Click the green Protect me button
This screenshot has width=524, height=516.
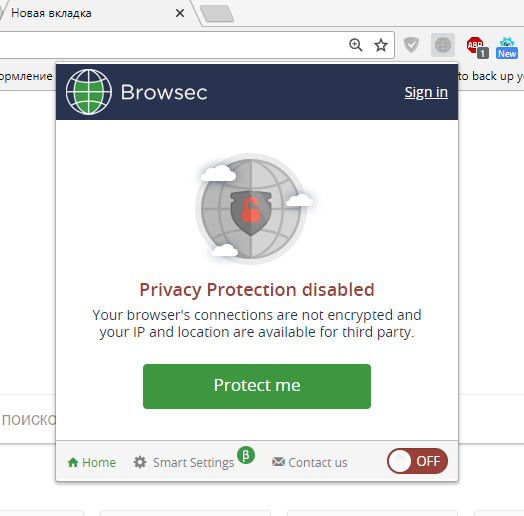pyautogui.click(x=257, y=386)
